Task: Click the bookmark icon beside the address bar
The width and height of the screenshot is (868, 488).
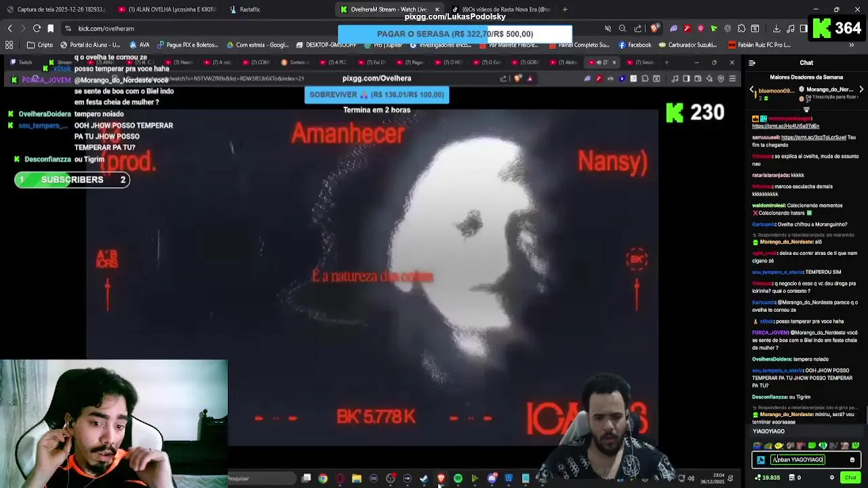Action: [50, 28]
